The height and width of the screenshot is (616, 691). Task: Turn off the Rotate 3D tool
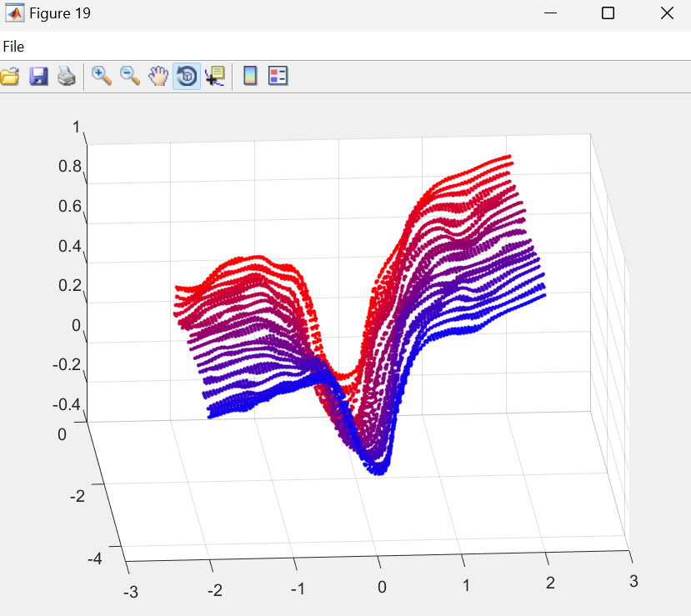(187, 77)
